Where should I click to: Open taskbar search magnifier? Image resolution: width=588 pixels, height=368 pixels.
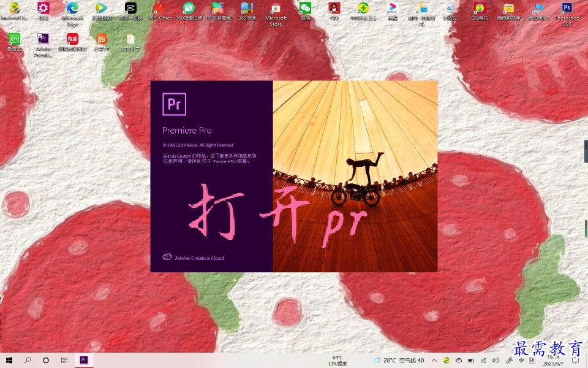28,360
